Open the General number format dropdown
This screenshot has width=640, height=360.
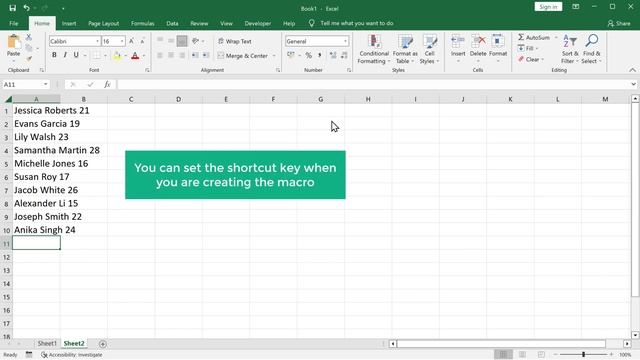(345, 41)
